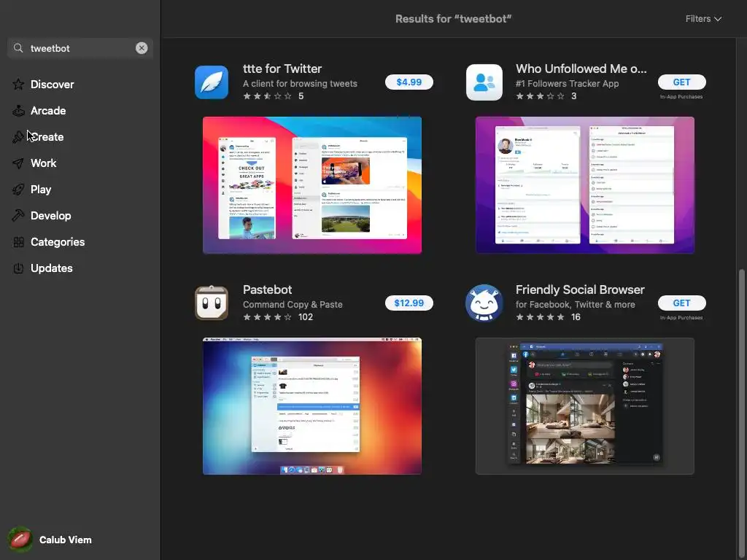Open Who Unfollowed Me title
The width and height of the screenshot is (747, 560).
click(x=581, y=69)
